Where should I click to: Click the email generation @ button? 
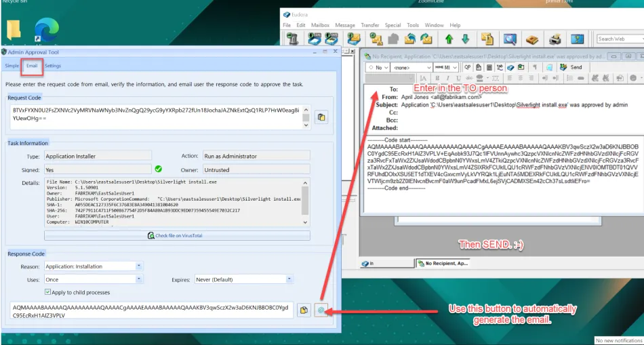tap(321, 310)
